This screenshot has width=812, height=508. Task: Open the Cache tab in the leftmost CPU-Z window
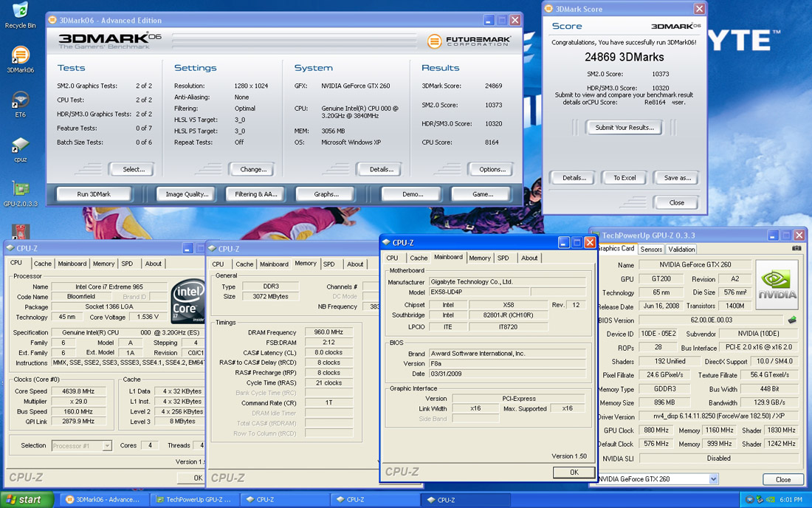[43, 264]
